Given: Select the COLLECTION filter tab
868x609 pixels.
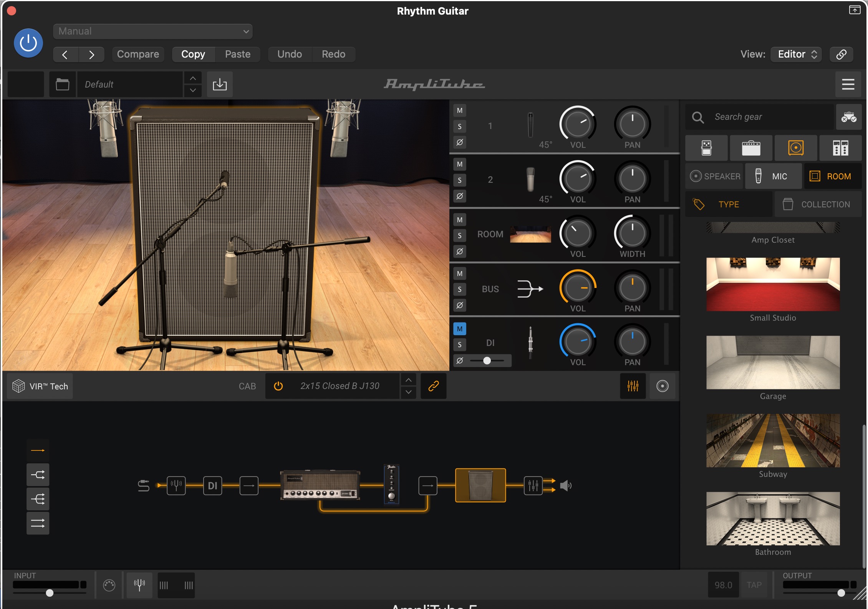Looking at the screenshot, I should pyautogui.click(x=818, y=204).
